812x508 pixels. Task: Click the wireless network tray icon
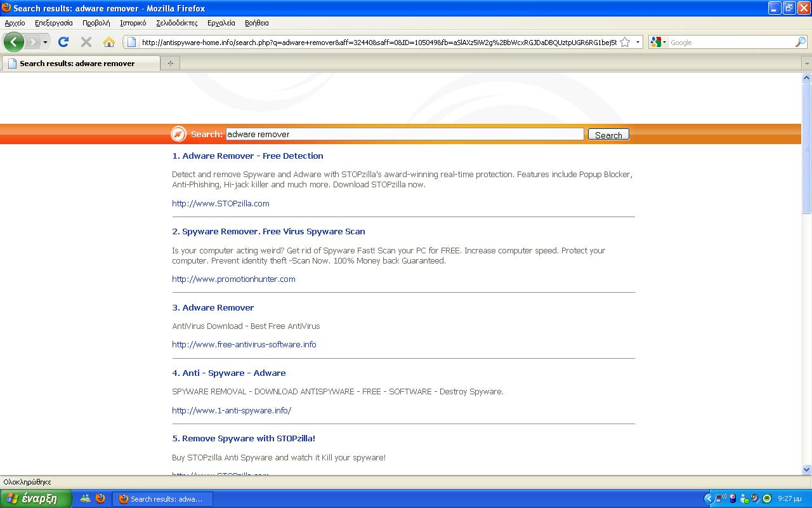[721, 498]
